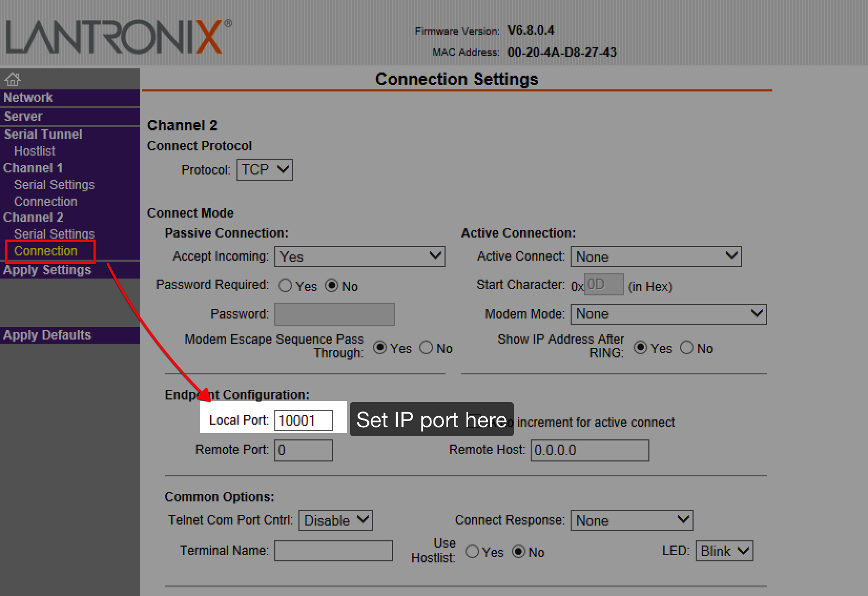The height and width of the screenshot is (596, 868).
Task: Open the Server settings page
Action: coord(23,117)
